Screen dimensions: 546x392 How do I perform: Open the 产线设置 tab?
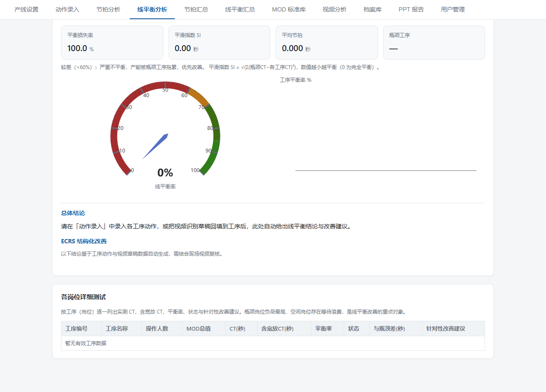26,9
